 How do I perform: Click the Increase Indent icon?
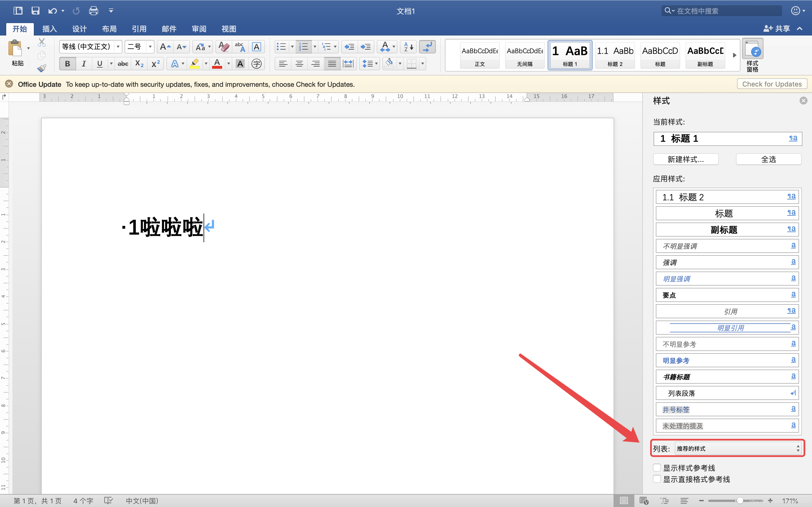tap(365, 46)
